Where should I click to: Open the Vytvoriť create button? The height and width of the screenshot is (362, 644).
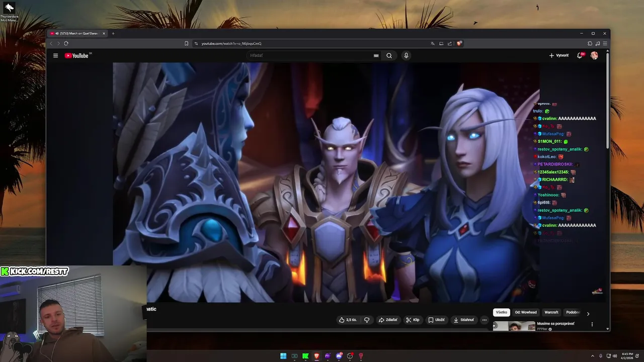tap(559, 56)
